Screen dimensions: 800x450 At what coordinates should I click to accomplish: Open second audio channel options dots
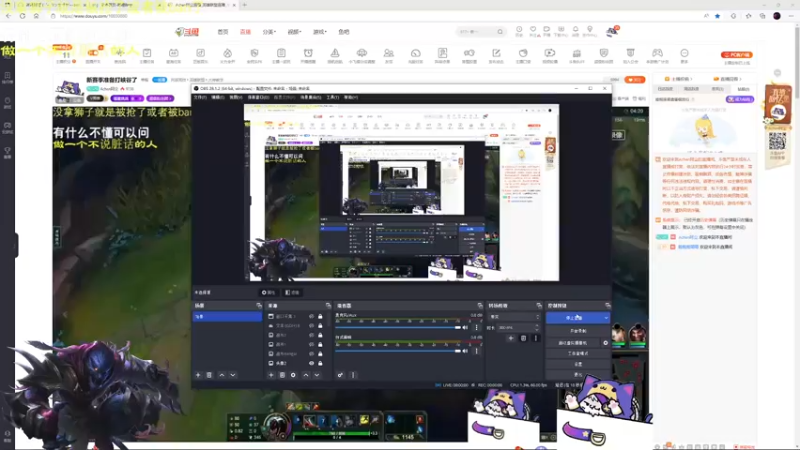477,351
